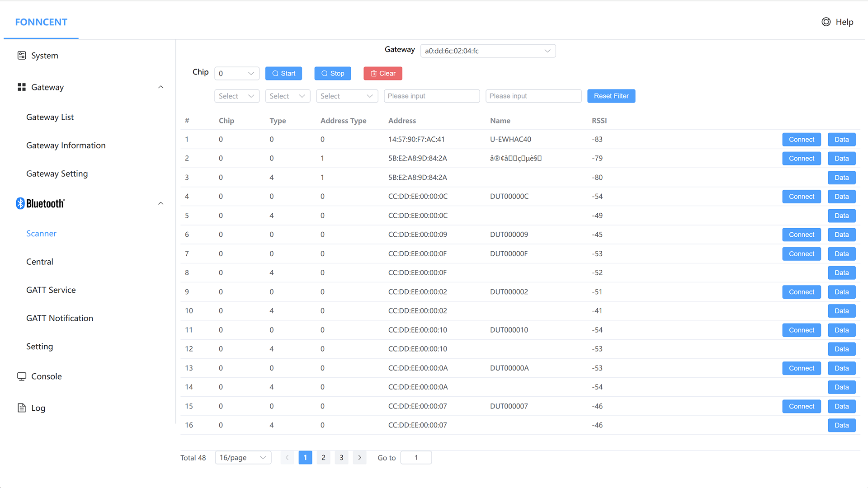Click the System sidebar icon
Viewport: 868px width, 488px height.
(21, 56)
